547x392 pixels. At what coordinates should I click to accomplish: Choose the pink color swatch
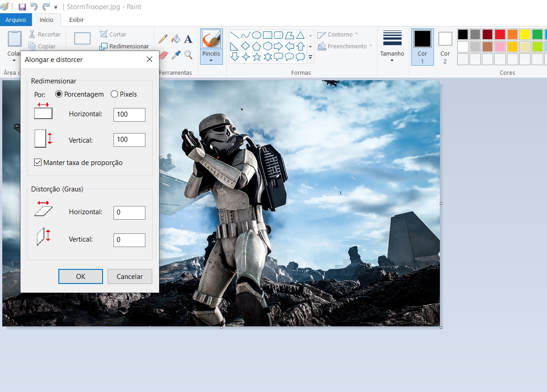tap(500, 47)
